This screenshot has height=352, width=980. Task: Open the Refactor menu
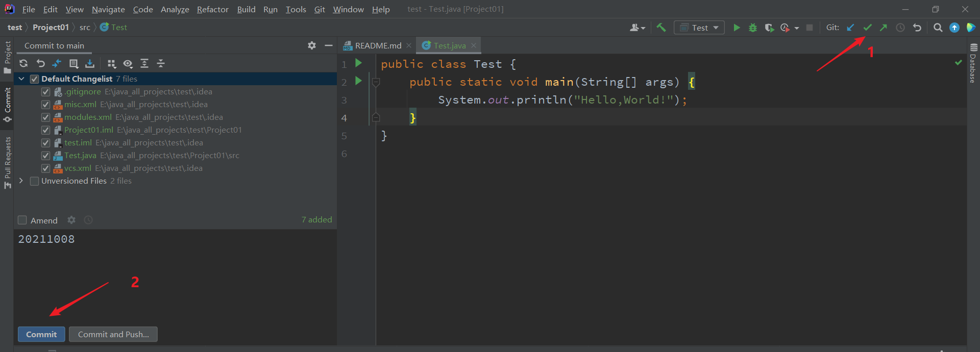[212, 9]
